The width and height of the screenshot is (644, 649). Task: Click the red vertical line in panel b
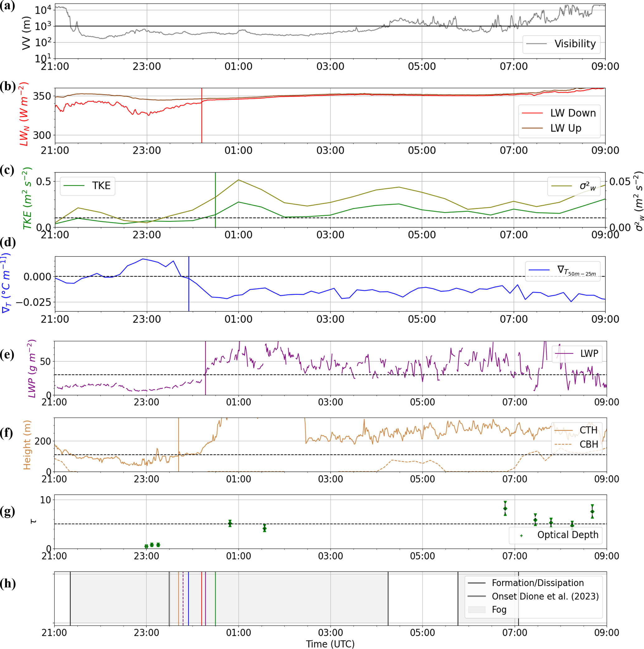point(202,128)
